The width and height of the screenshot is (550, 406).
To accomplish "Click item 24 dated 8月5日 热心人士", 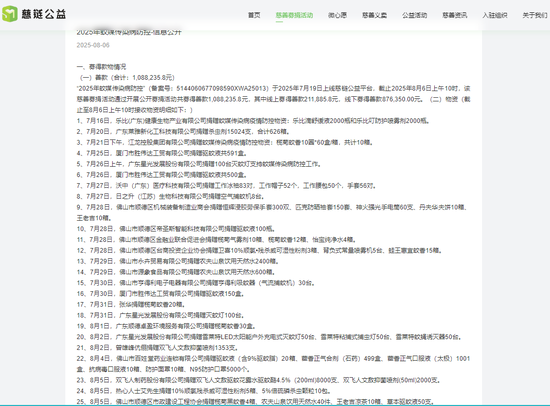I will 204,391.
